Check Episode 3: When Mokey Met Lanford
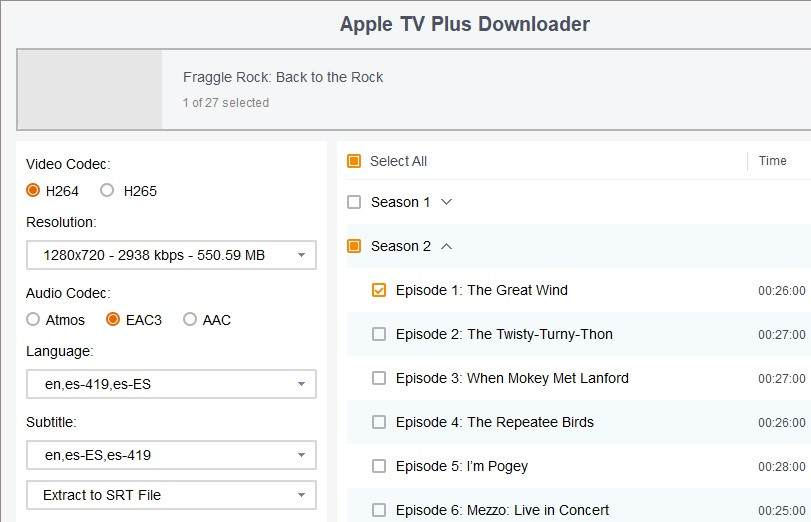 click(379, 378)
